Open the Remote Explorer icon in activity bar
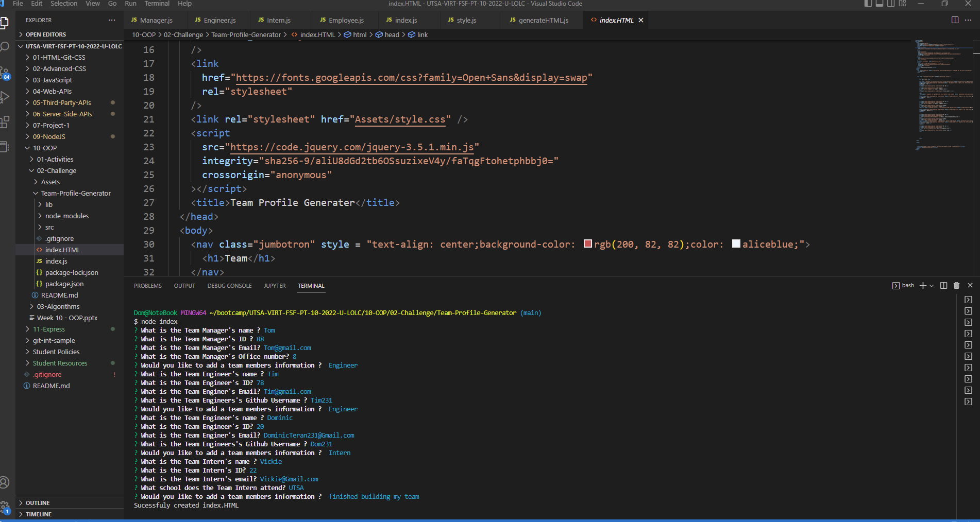This screenshot has height=522, width=980. (x=5, y=146)
